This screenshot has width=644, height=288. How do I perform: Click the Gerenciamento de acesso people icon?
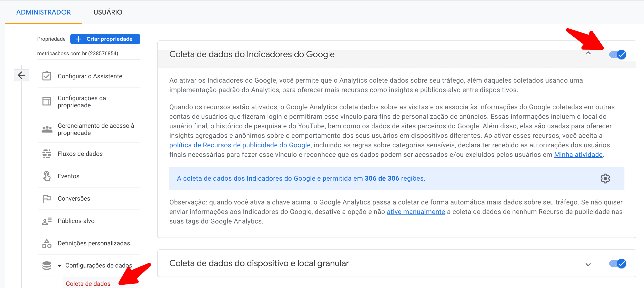tap(47, 129)
